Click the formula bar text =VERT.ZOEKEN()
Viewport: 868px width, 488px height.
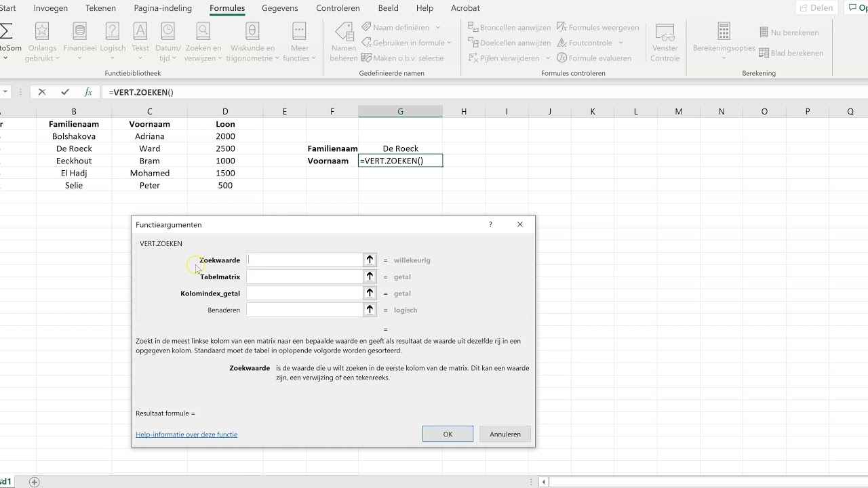pos(141,92)
